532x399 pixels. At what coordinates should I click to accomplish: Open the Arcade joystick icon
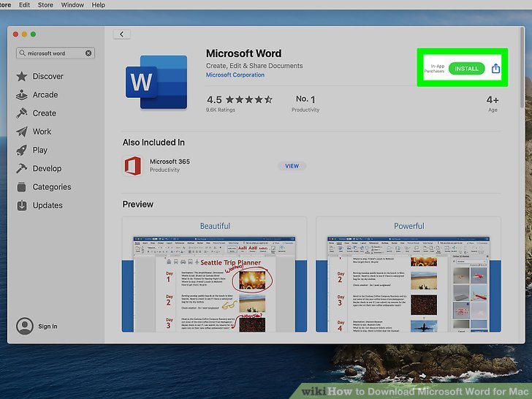pyautogui.click(x=22, y=95)
